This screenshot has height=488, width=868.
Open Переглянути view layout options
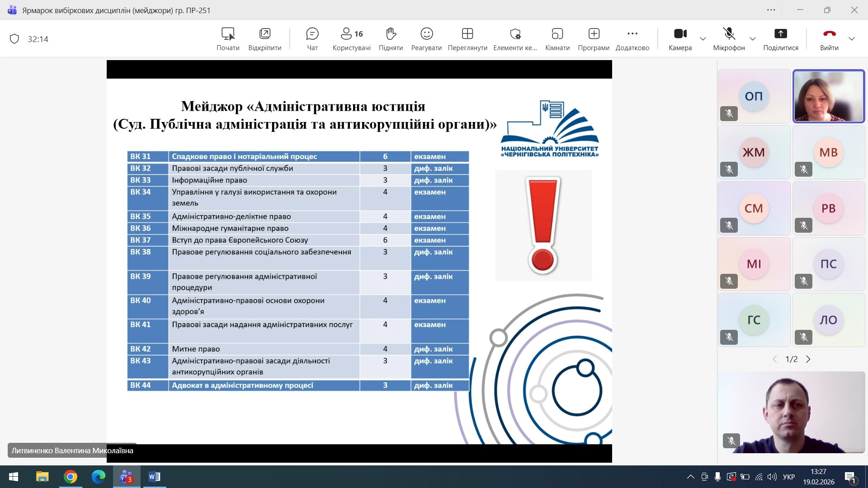tap(467, 38)
